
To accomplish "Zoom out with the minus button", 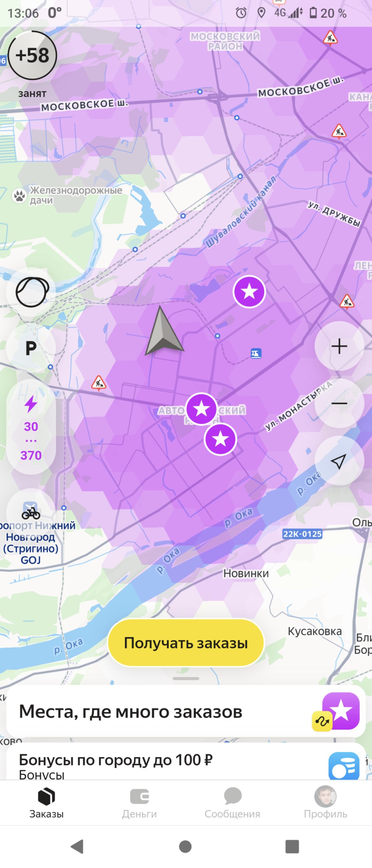I will coord(339,403).
